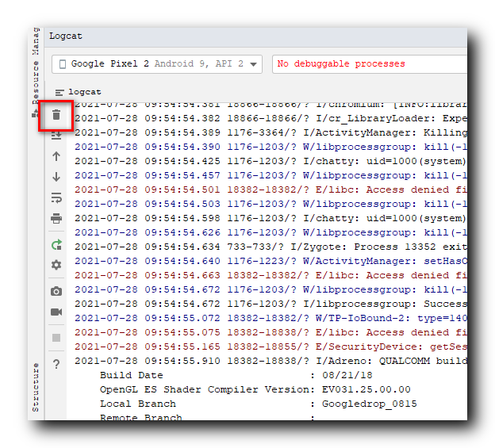495x448 pixels.
Task: Click the E/SecurityDevice log line
Action: pyautogui.click(x=271, y=347)
